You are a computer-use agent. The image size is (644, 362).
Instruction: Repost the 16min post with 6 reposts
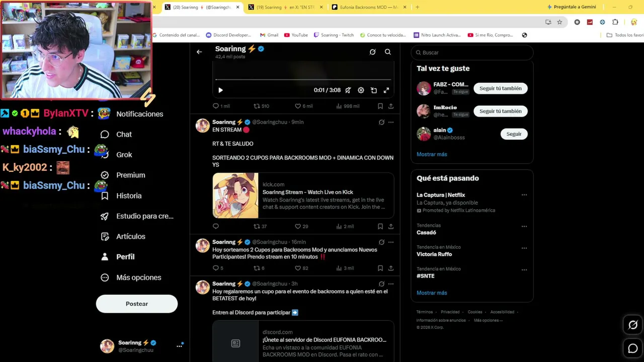coord(259,268)
